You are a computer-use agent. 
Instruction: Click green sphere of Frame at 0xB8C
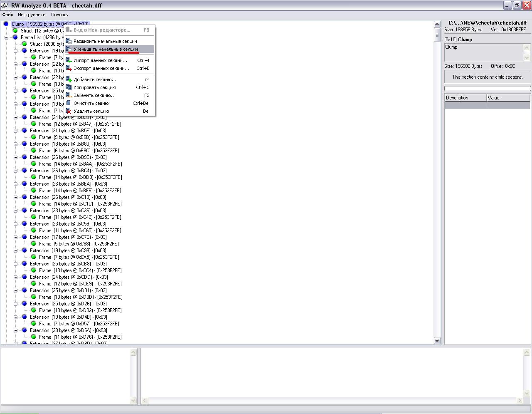(33, 151)
